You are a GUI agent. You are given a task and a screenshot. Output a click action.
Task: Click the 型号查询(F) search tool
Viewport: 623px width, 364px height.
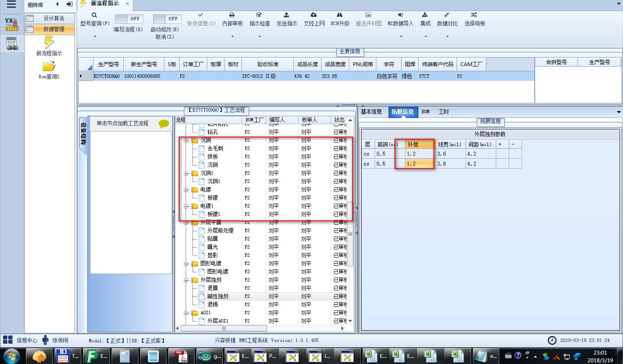(x=94, y=19)
